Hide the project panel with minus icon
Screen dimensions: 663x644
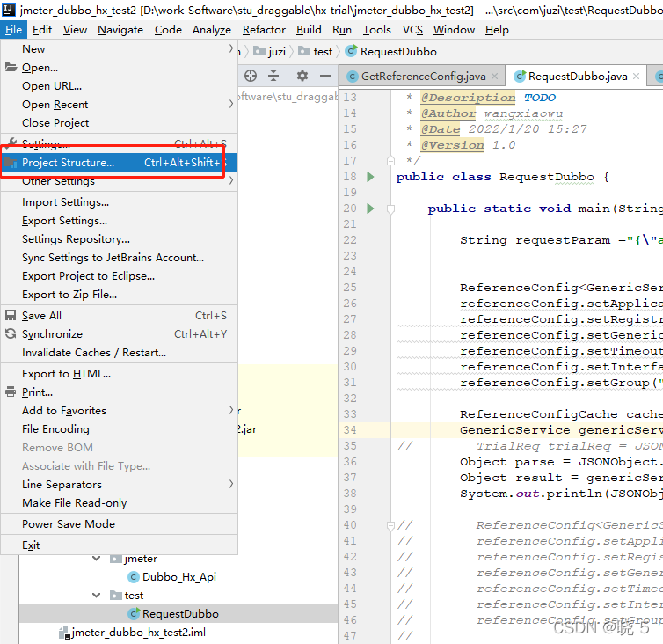[325, 76]
